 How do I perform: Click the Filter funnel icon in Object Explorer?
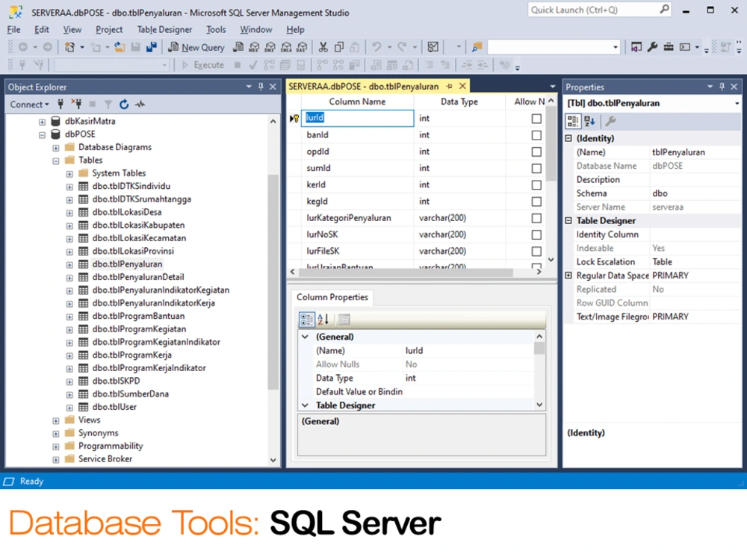click(x=108, y=105)
